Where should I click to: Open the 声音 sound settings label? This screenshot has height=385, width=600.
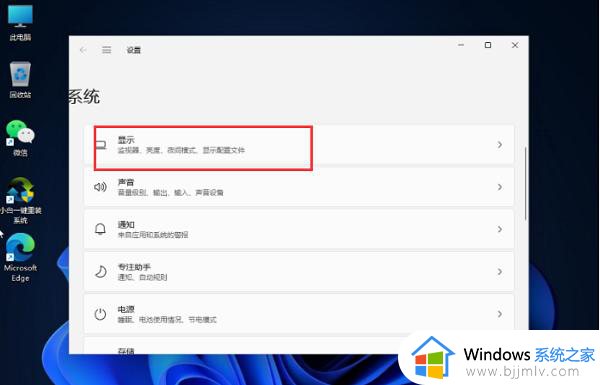pos(126,182)
